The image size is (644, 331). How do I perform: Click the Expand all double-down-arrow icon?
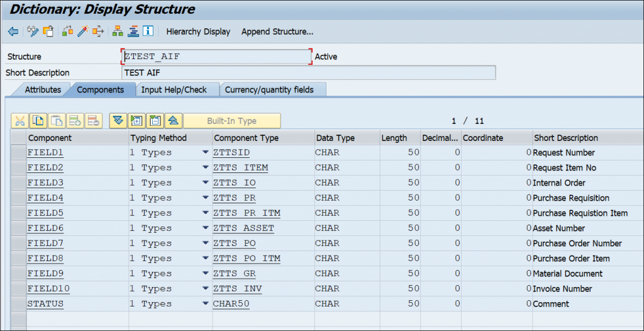point(118,120)
